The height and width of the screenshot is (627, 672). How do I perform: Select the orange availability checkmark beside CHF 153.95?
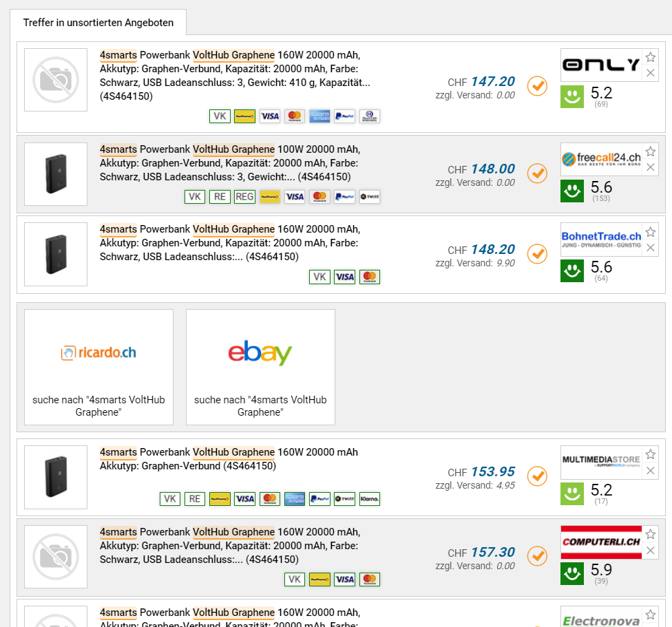click(537, 476)
